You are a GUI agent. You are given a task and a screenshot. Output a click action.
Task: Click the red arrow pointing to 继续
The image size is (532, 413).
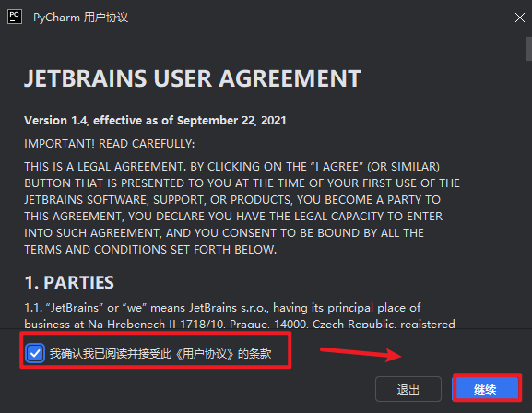point(361,354)
